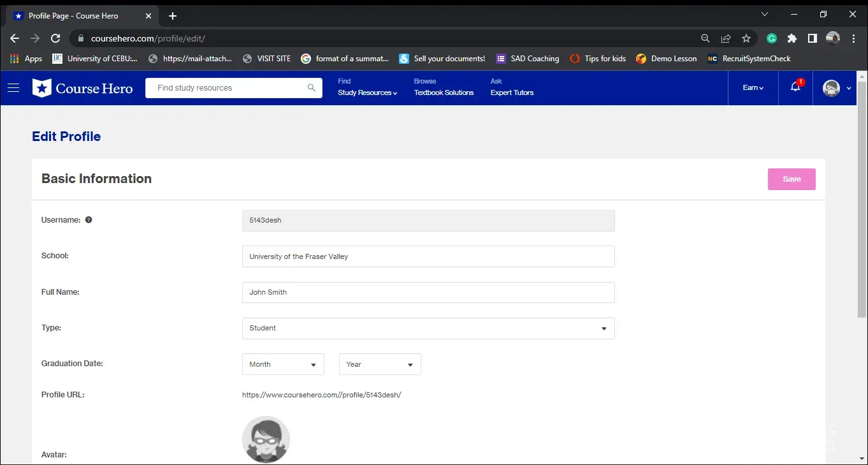
Task: Click the Username help question mark icon
Action: coord(89,220)
